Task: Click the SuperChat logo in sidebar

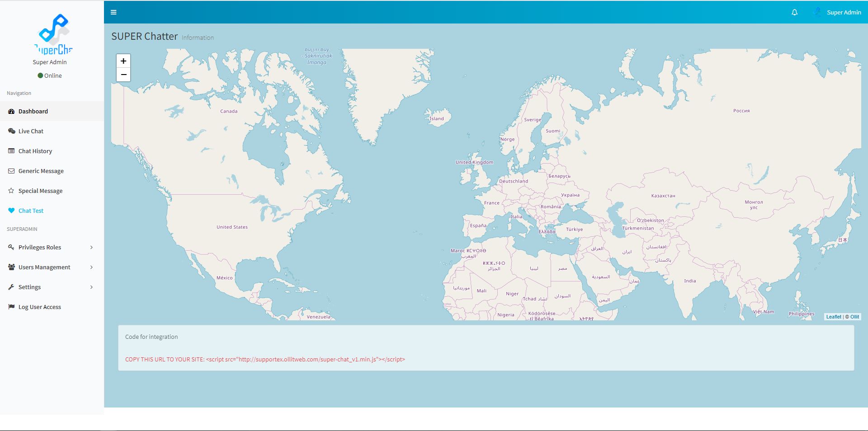Action: (53, 34)
